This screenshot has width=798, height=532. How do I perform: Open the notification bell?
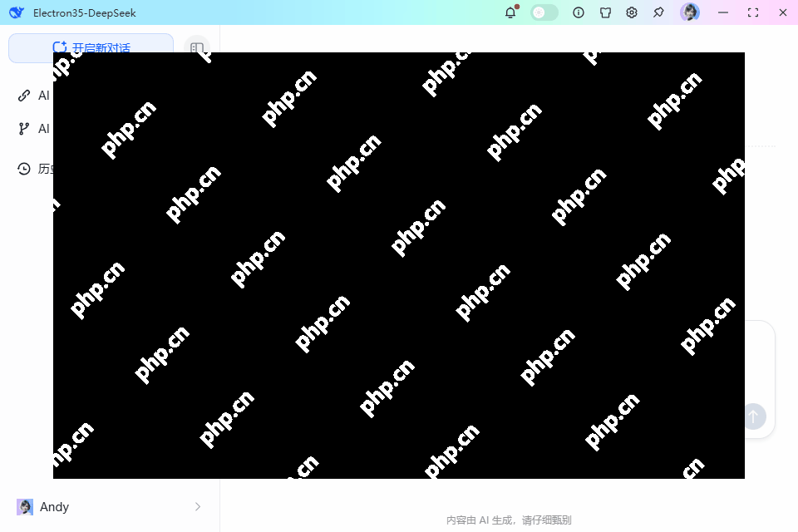pyautogui.click(x=510, y=12)
